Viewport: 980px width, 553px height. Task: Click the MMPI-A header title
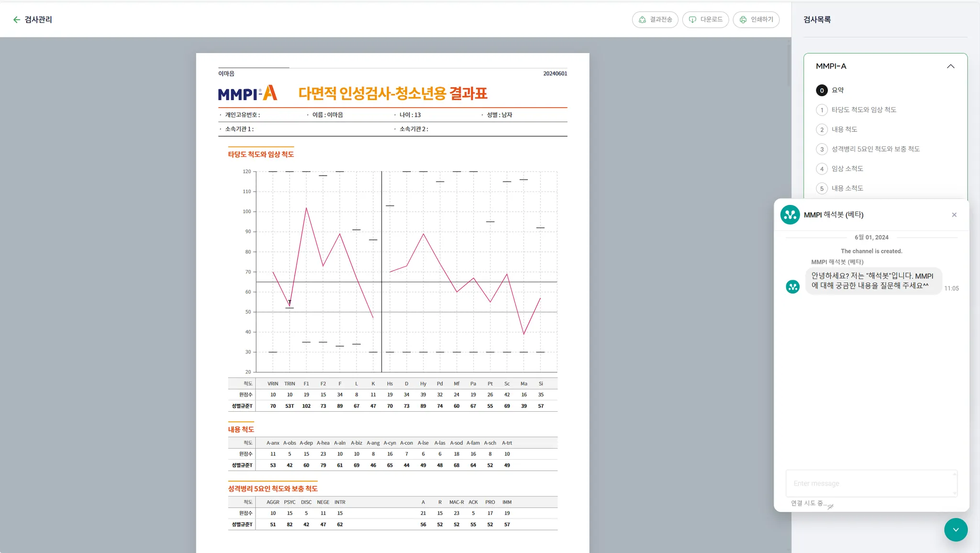point(831,66)
